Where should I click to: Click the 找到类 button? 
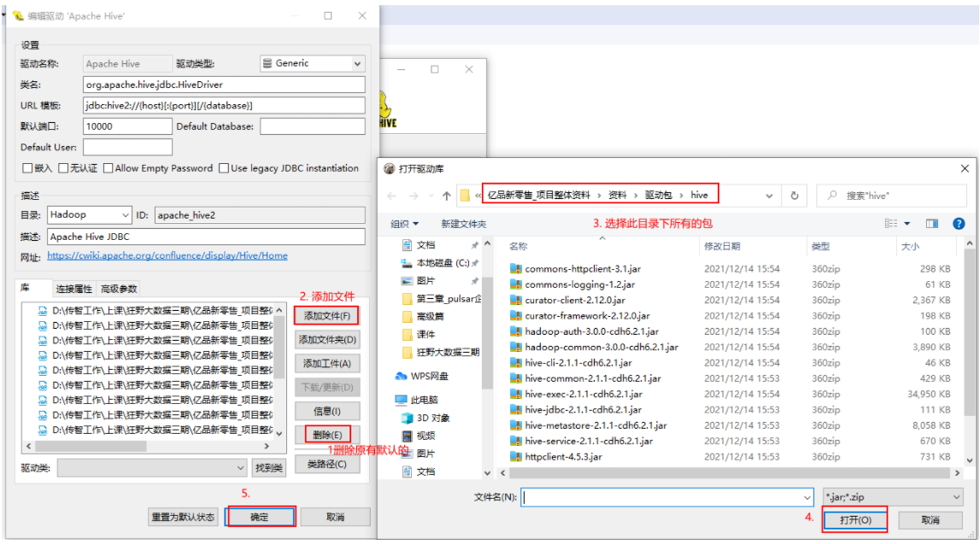point(269,468)
